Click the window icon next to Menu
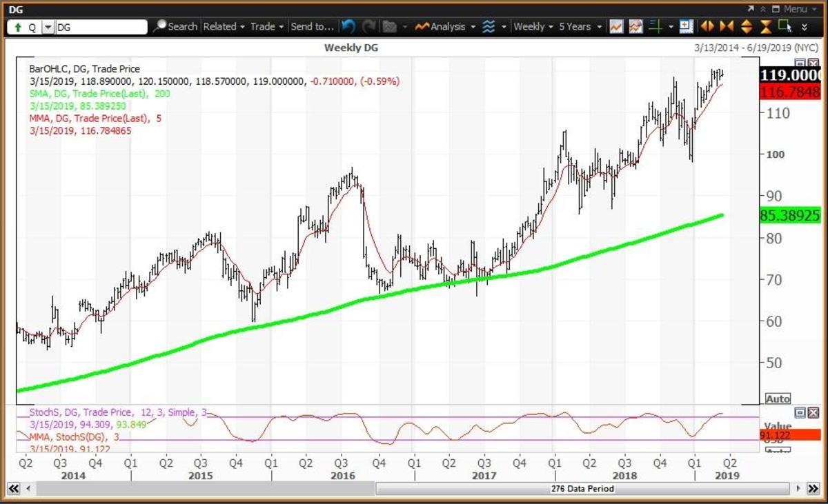The width and height of the screenshot is (828, 504). click(776, 9)
